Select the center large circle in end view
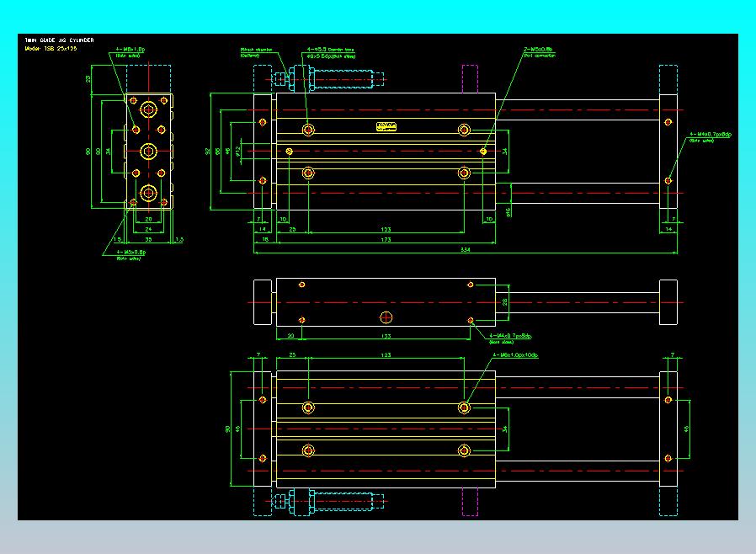756x554 pixels. 148,152
